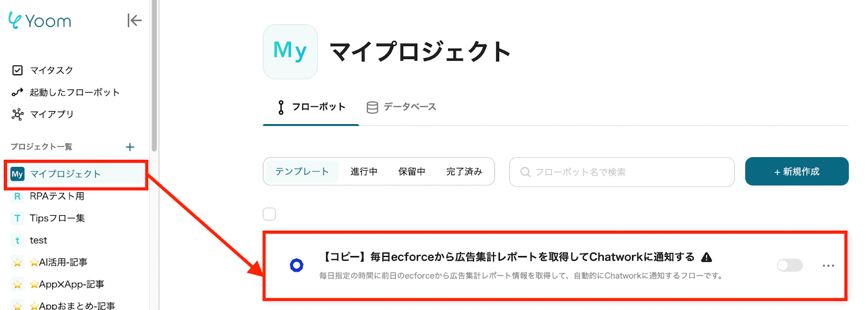
Task: Click the My project avatar in the header
Action: pyautogui.click(x=290, y=51)
